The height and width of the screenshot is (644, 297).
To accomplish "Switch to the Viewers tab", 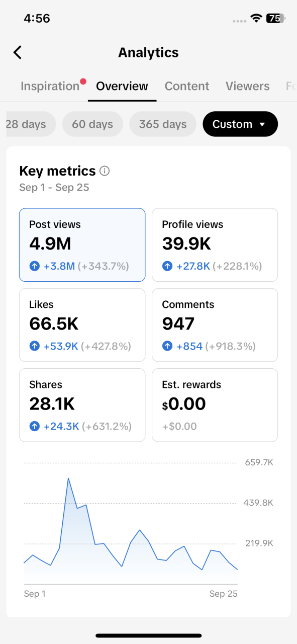I will point(247,86).
